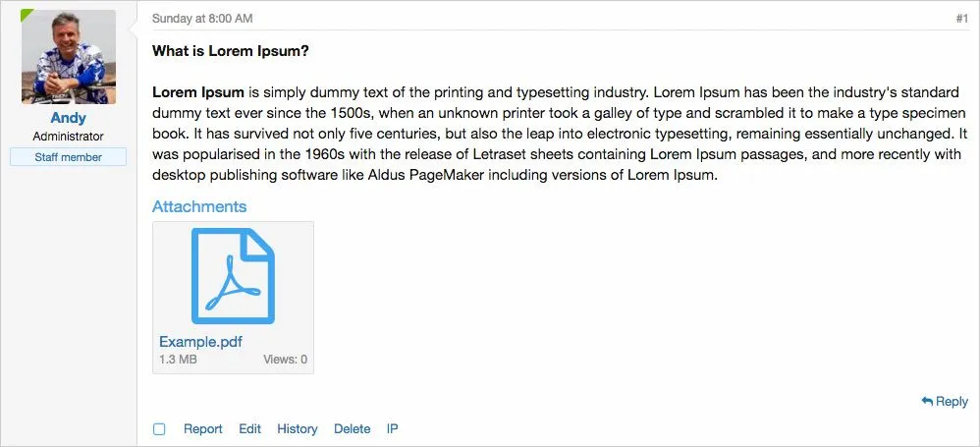Delete this post
Viewport: 980px width, 447px height.
353,429
